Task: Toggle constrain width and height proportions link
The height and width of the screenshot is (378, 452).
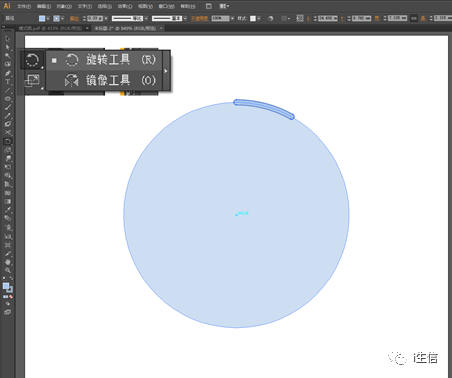Action: 414,18
